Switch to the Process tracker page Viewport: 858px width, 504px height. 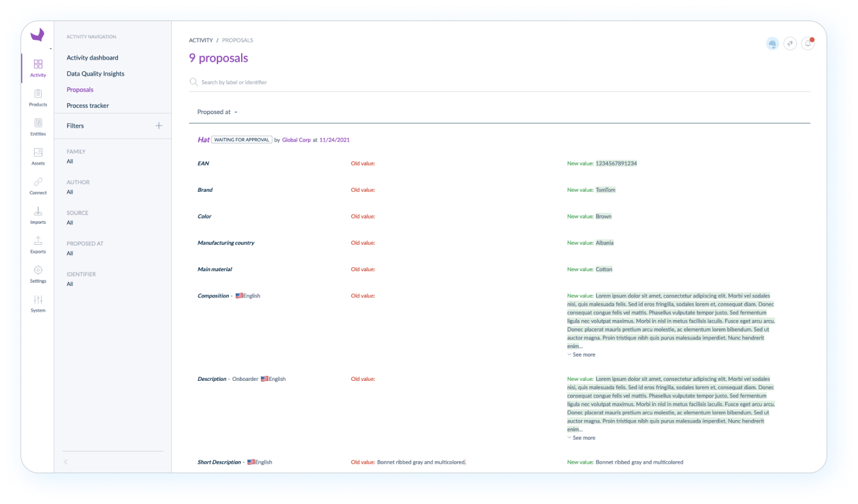(87, 105)
